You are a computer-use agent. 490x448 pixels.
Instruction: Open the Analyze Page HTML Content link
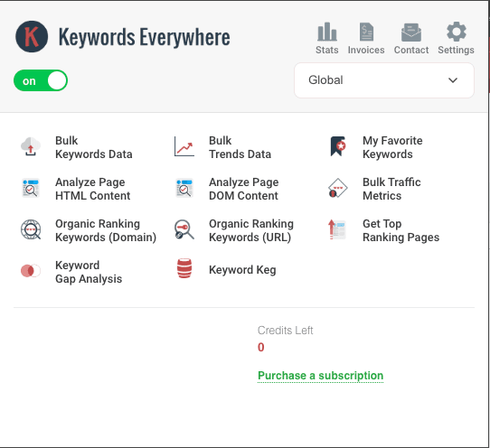click(93, 189)
